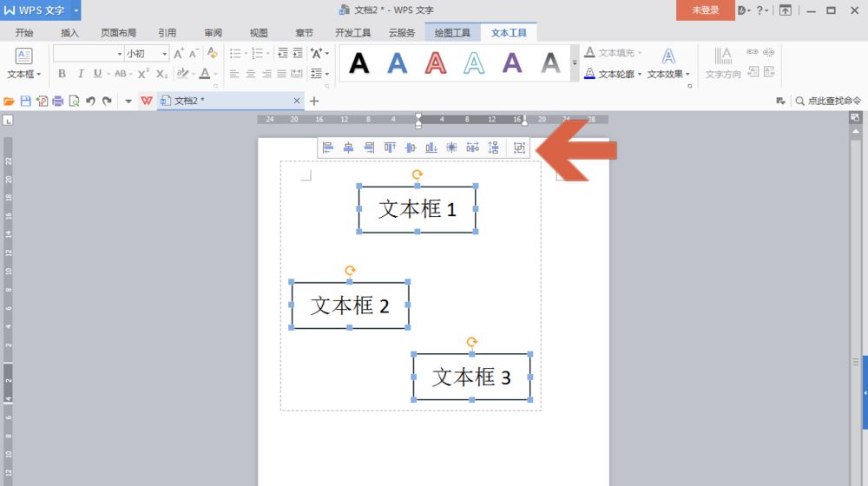Click the Subscript icon
This screenshot has width=868, height=486.
(x=161, y=73)
